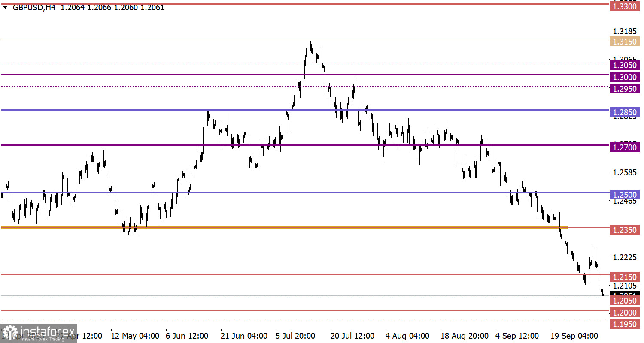Select the 1.2000 price level label
This screenshot has width=644, height=343.
pos(625,313)
